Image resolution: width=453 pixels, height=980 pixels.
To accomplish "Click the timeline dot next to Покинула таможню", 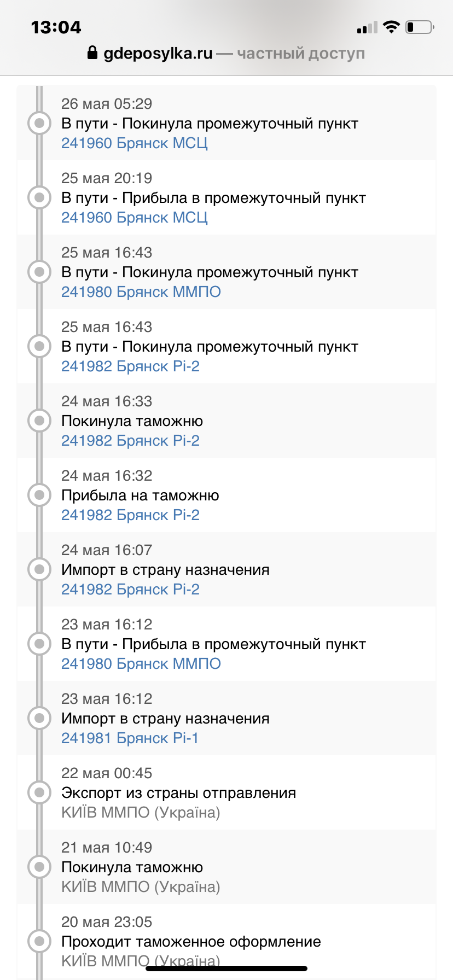I will pyautogui.click(x=39, y=421).
